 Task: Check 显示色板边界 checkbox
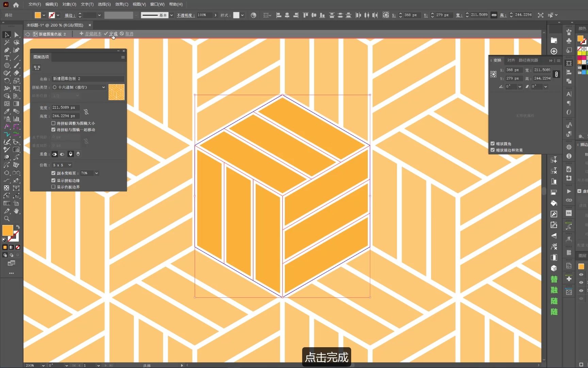click(x=53, y=187)
